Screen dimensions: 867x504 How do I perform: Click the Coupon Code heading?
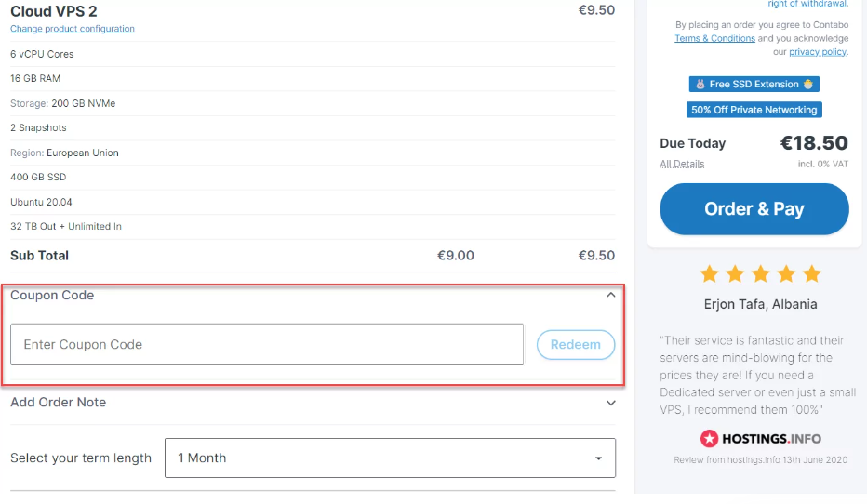(x=52, y=295)
